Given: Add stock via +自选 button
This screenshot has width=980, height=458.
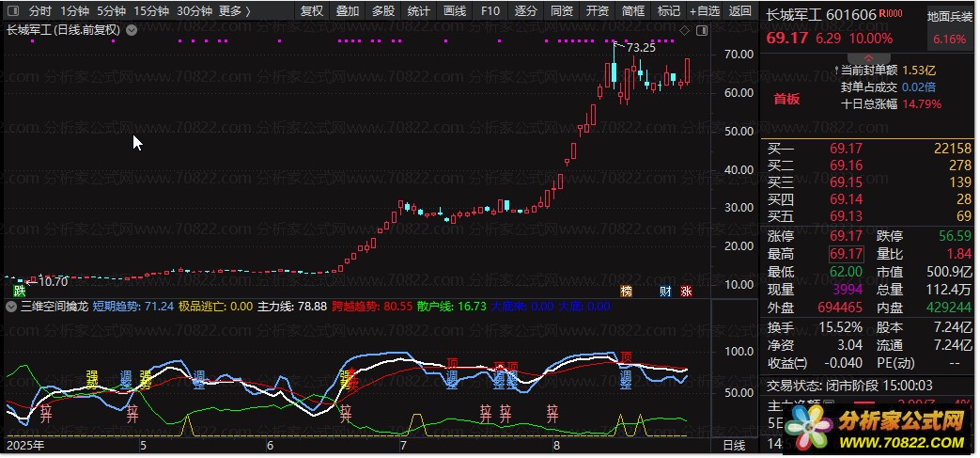Looking at the screenshot, I should [x=705, y=10].
